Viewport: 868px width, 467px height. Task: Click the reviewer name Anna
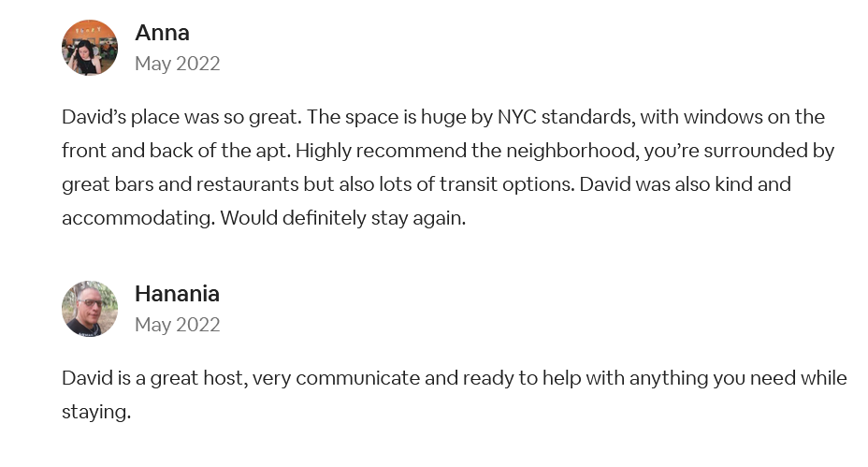pos(162,33)
